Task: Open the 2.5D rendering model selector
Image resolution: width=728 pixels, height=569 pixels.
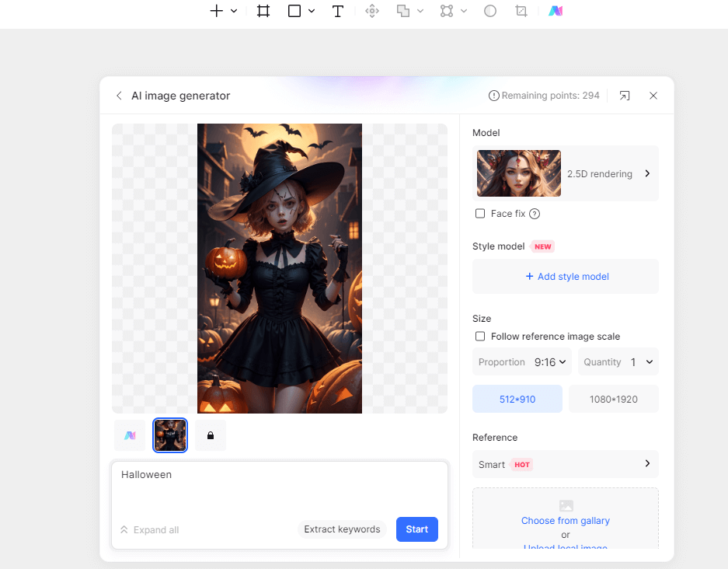Action: tap(566, 173)
